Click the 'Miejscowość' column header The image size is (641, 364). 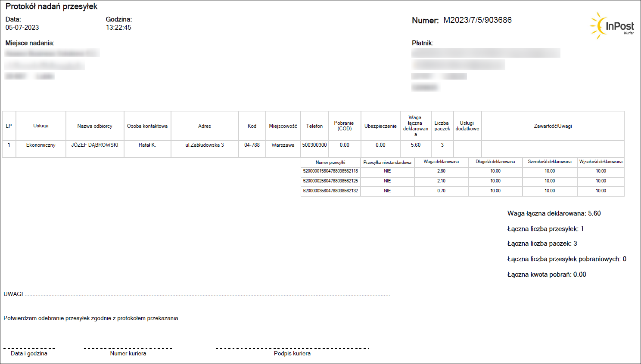tap(283, 126)
